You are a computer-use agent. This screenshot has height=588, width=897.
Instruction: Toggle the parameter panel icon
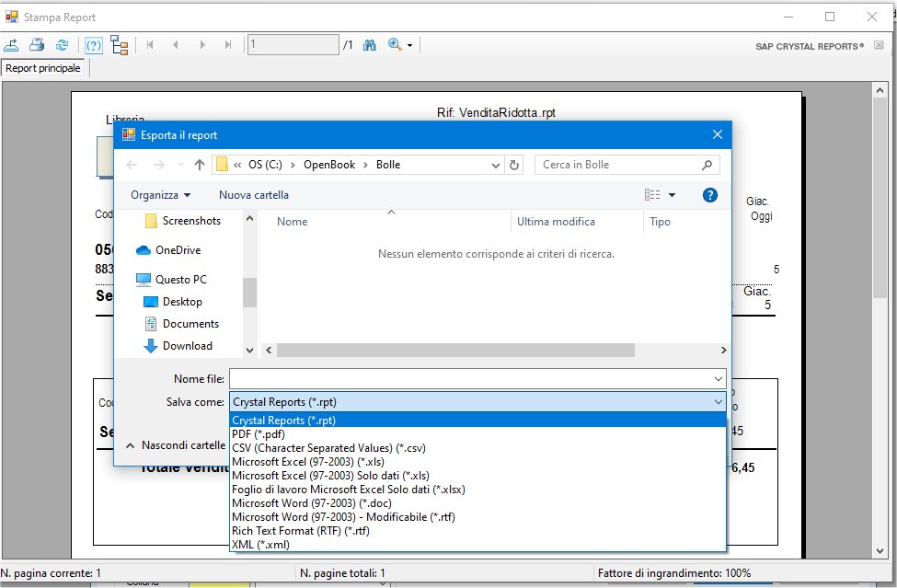point(93,44)
